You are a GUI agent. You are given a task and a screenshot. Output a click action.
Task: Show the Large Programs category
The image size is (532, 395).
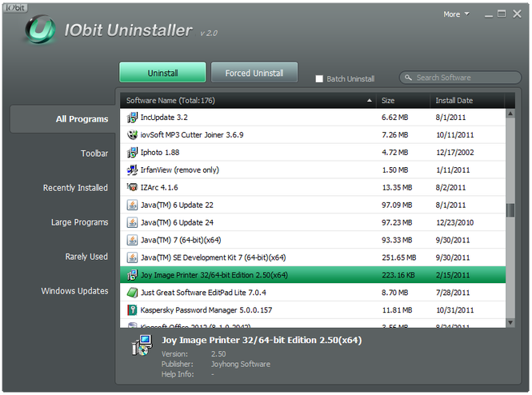(x=80, y=222)
